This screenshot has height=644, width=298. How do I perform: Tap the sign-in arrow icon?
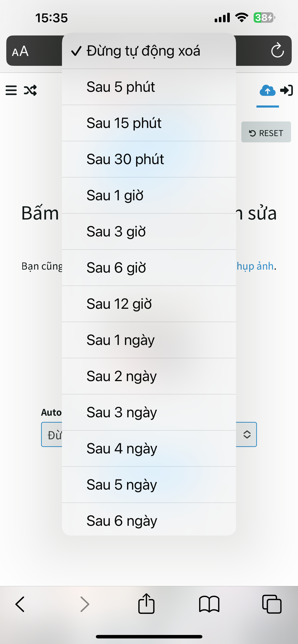click(286, 90)
